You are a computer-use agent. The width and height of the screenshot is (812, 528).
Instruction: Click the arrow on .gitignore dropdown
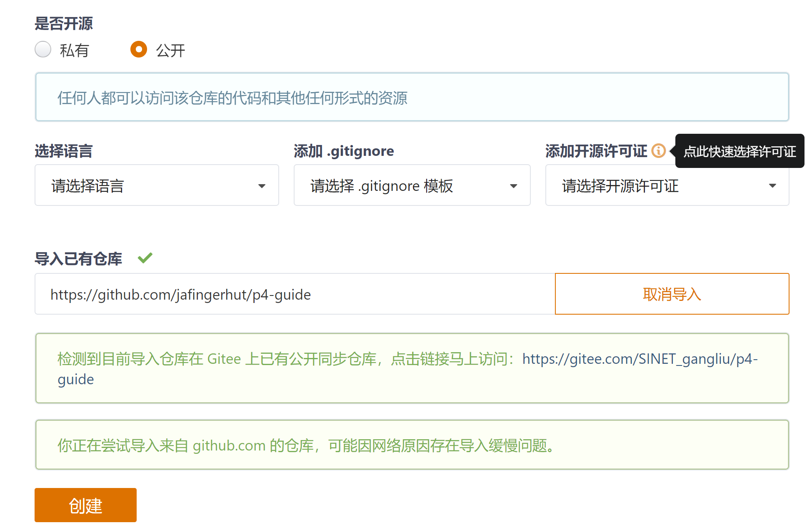tap(514, 186)
